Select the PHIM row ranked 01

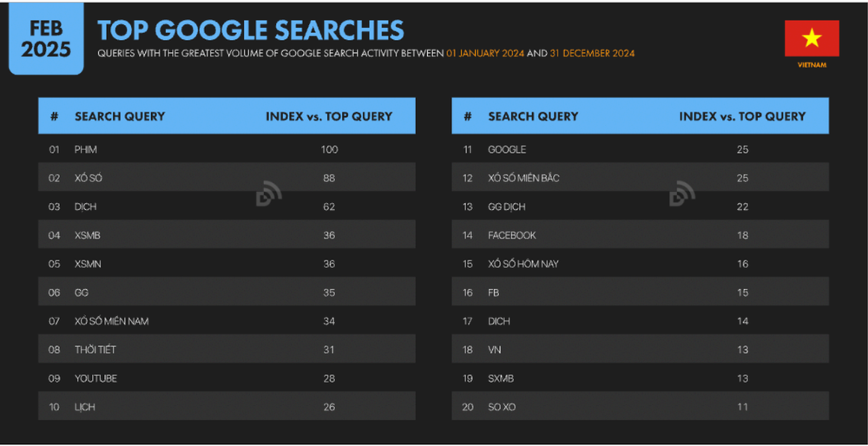[x=227, y=149]
